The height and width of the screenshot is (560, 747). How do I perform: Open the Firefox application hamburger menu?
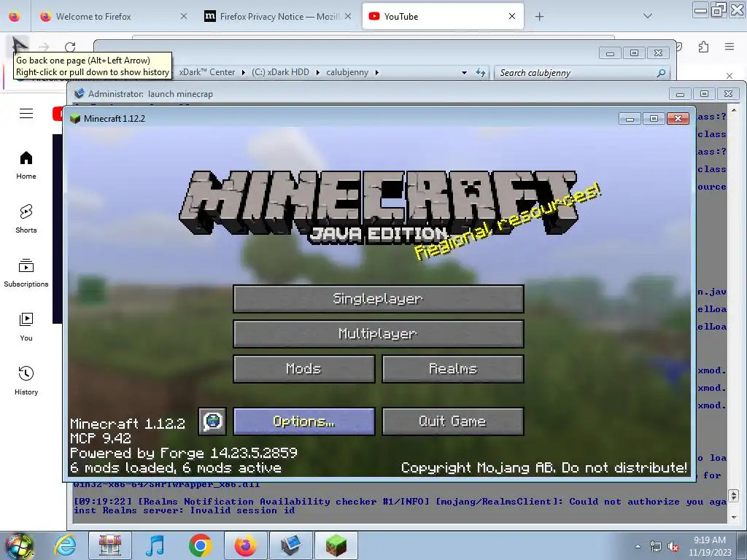pyautogui.click(x=729, y=47)
